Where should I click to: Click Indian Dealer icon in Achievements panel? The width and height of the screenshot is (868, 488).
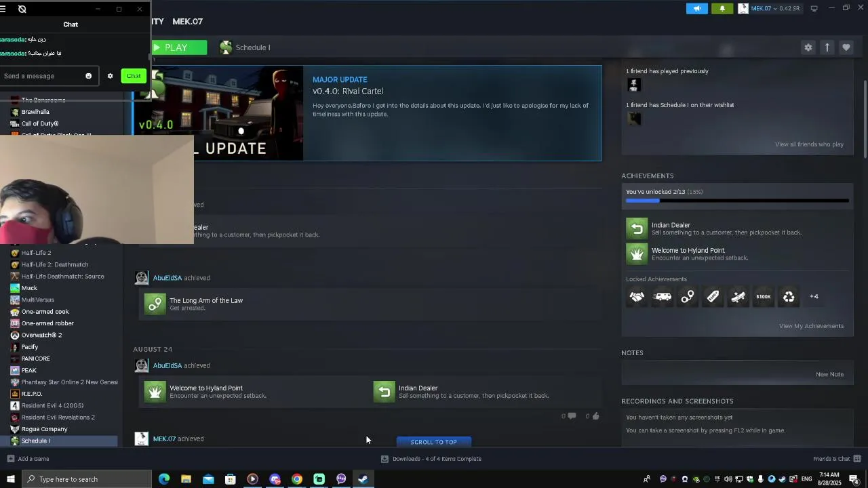637,228
